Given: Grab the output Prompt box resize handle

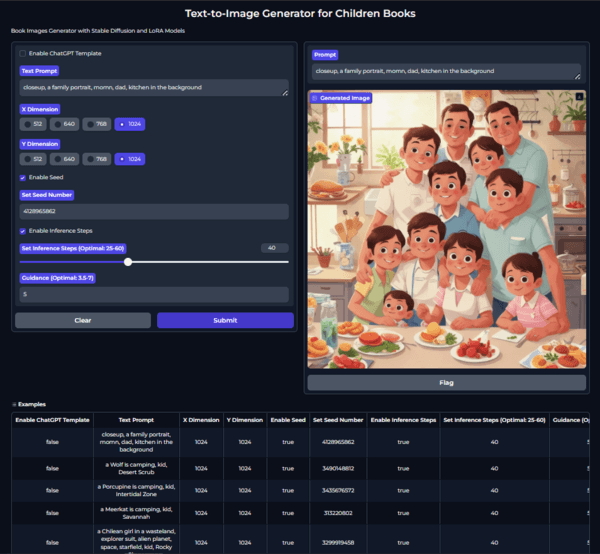Looking at the screenshot, I should (x=577, y=77).
